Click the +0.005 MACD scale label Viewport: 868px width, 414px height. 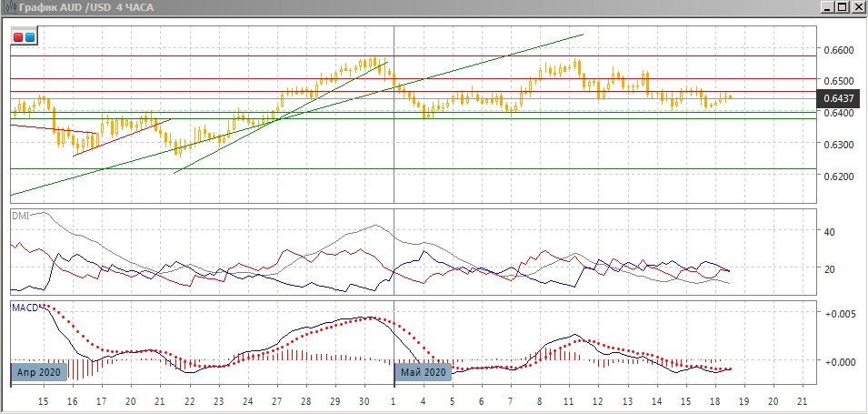[839, 314]
